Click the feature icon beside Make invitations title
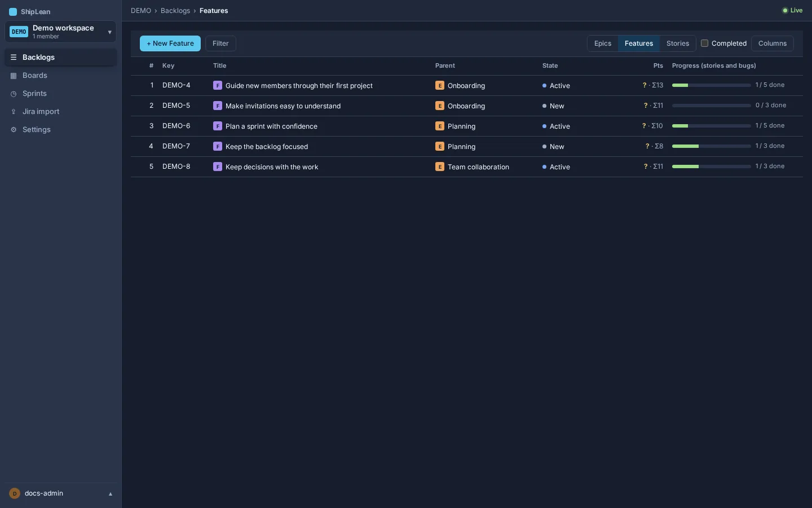 tap(218, 106)
